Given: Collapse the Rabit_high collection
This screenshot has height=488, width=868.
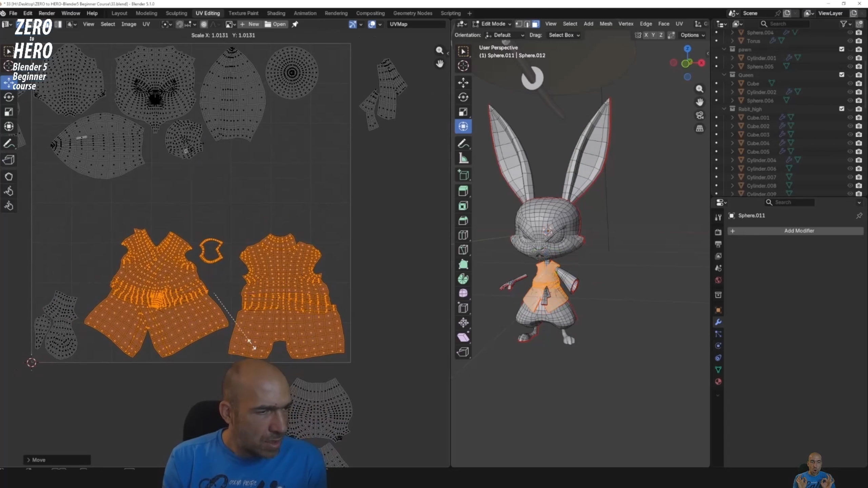Looking at the screenshot, I should 724,109.
